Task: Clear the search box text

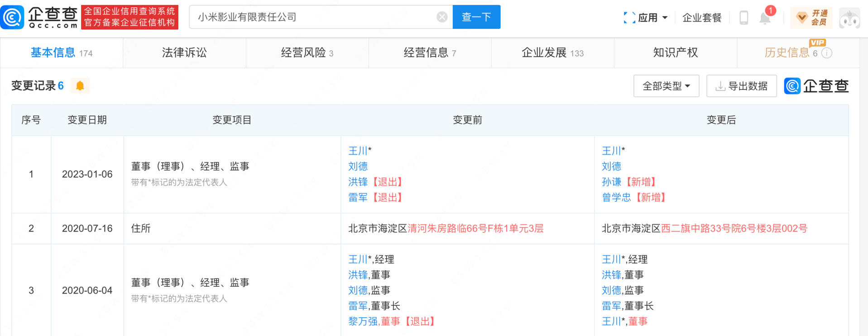Action: click(x=442, y=17)
